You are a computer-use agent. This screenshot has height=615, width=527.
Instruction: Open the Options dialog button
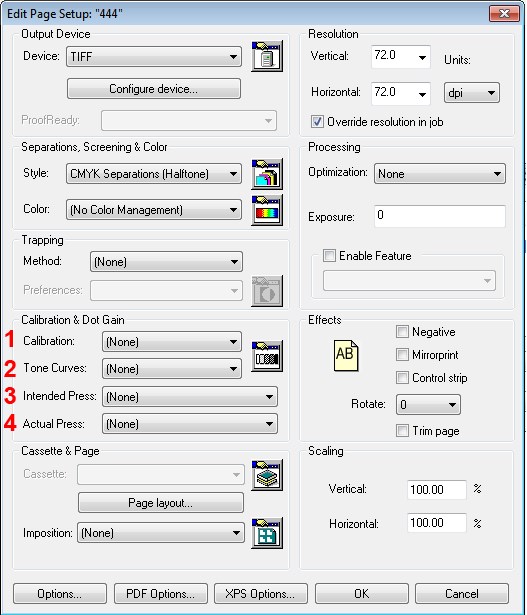[60, 593]
